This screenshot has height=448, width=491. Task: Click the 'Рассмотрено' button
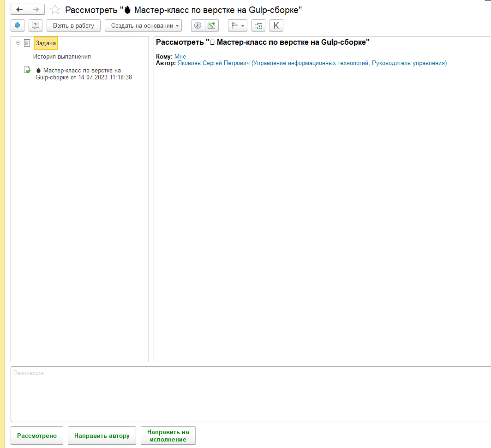pos(37,436)
